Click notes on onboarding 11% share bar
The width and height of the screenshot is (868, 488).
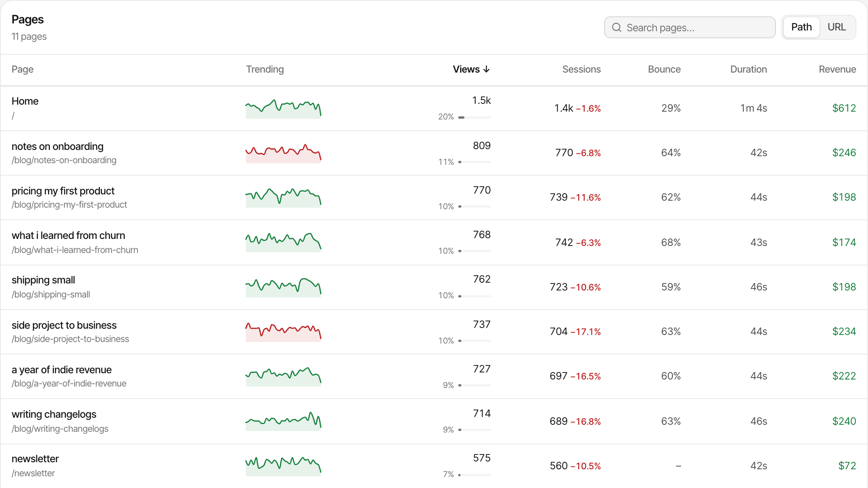point(475,162)
